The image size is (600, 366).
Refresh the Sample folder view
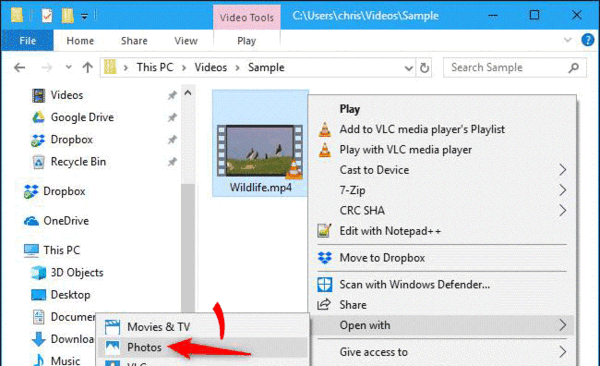pos(424,68)
